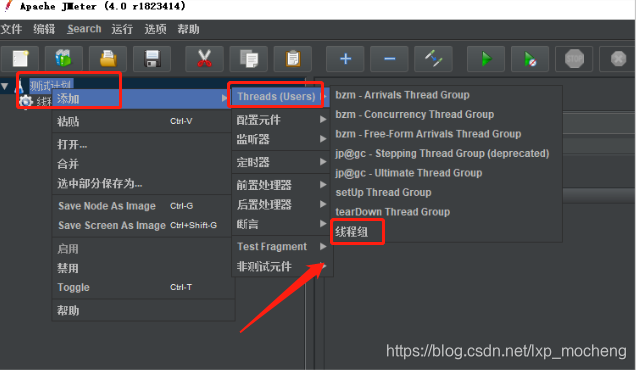This screenshot has width=636, height=370.
Task: Add bzm - Concurrency Thread Group
Action: [x=446, y=114]
